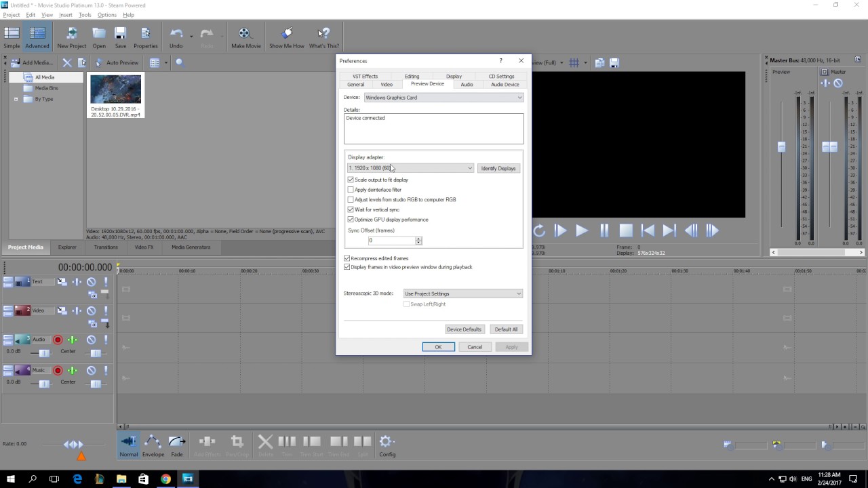868x488 pixels.
Task: Switch to Transitions tab
Action: (106, 247)
